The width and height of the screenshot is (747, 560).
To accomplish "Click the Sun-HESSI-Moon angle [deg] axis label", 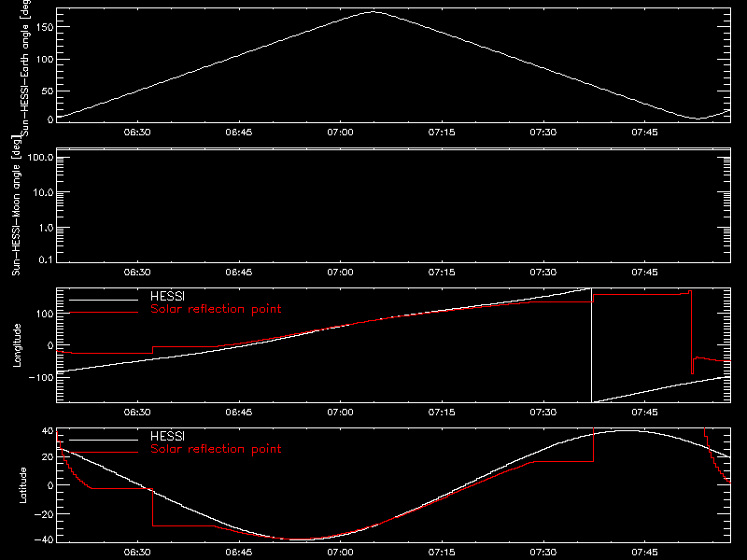I will click(16, 205).
